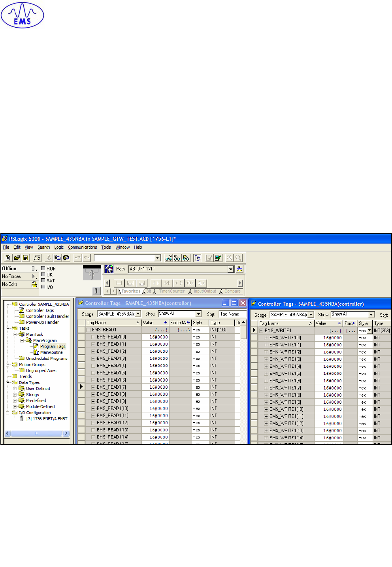Save the project with the floppy icon
Screen dimensions: 392x567
pos(26,258)
